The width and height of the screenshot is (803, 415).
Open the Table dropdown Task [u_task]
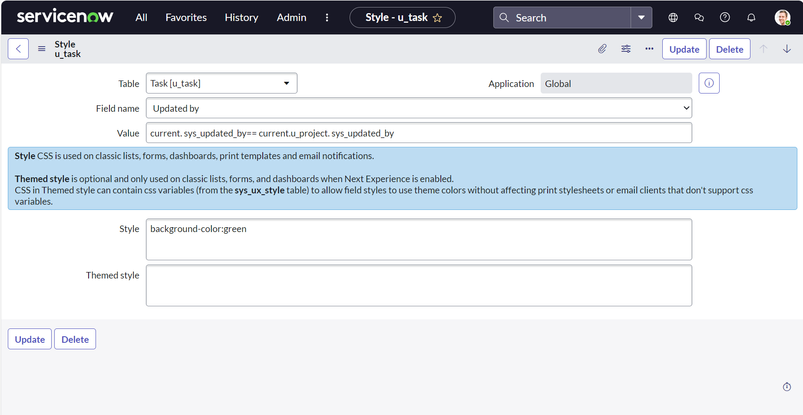[x=222, y=84]
